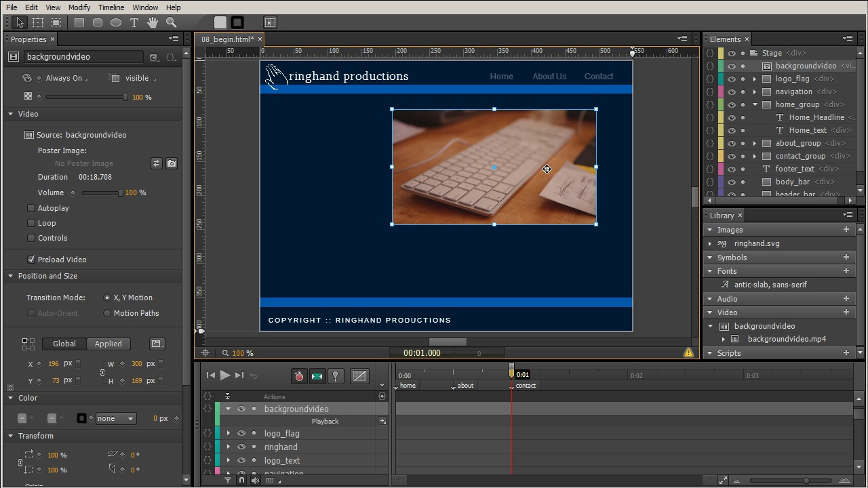Open the Timeline menu
The image size is (868, 488).
point(111,7)
